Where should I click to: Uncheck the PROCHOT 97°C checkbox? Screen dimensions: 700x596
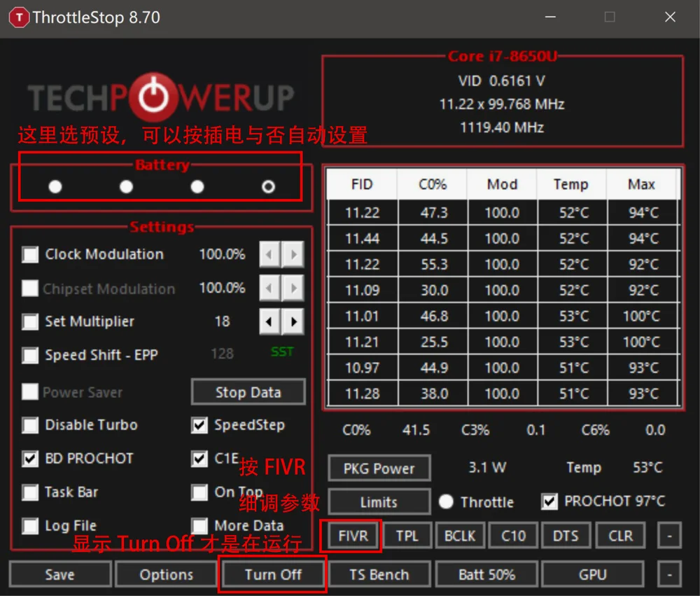click(549, 501)
